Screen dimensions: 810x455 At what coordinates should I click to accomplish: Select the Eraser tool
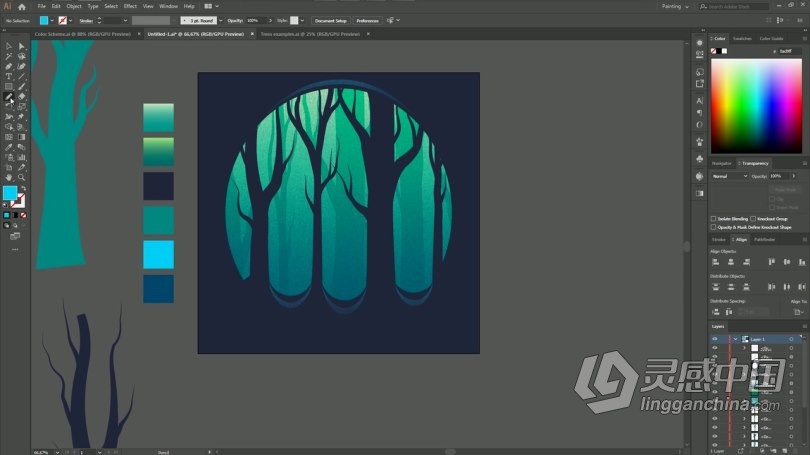pyautogui.click(x=21, y=97)
